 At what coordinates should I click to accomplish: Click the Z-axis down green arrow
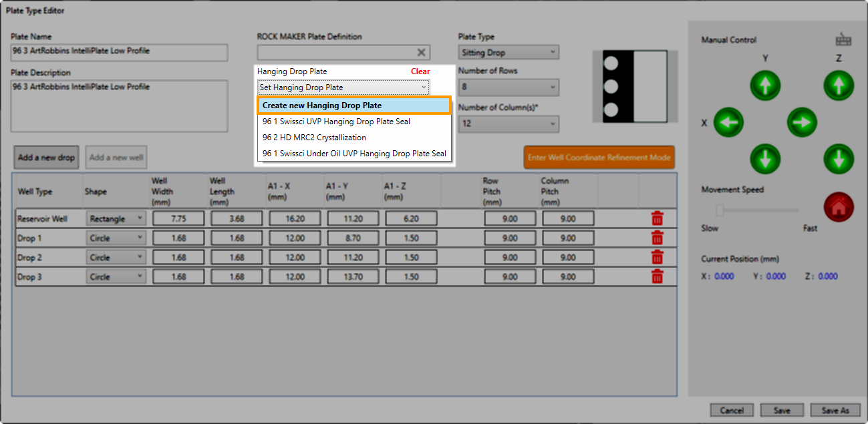pyautogui.click(x=839, y=159)
